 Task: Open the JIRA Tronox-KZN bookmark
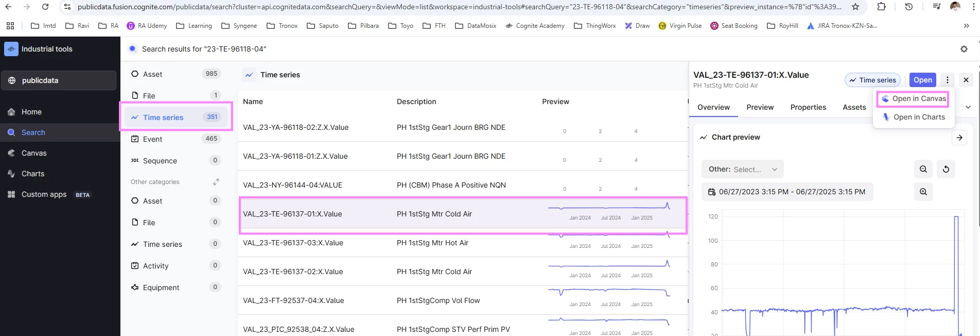(x=842, y=26)
